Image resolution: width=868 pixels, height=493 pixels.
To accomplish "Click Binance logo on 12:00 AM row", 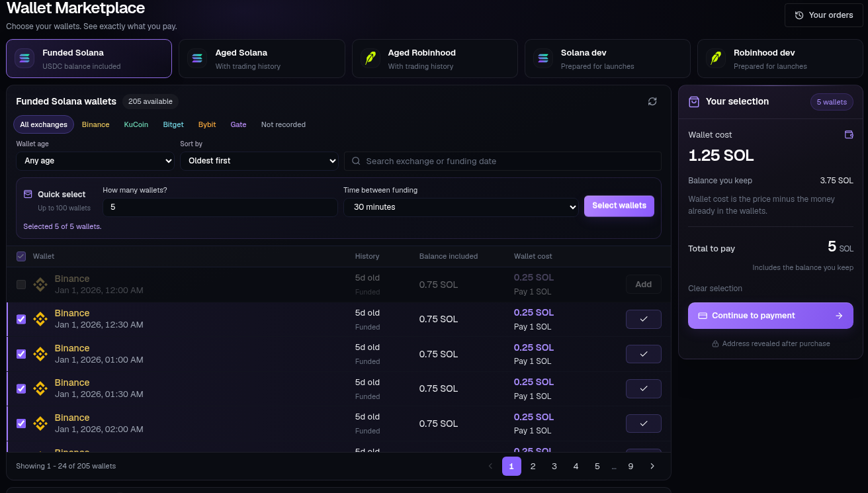I will [x=40, y=285].
